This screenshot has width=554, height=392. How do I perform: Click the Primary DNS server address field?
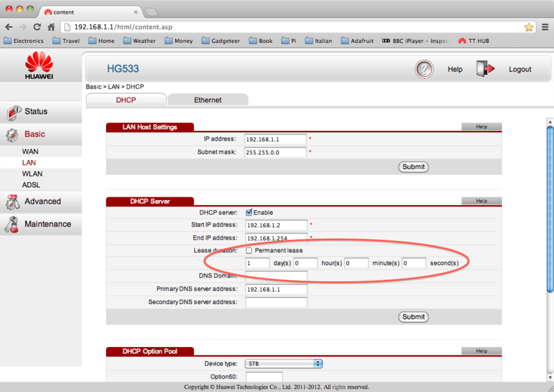(x=276, y=289)
